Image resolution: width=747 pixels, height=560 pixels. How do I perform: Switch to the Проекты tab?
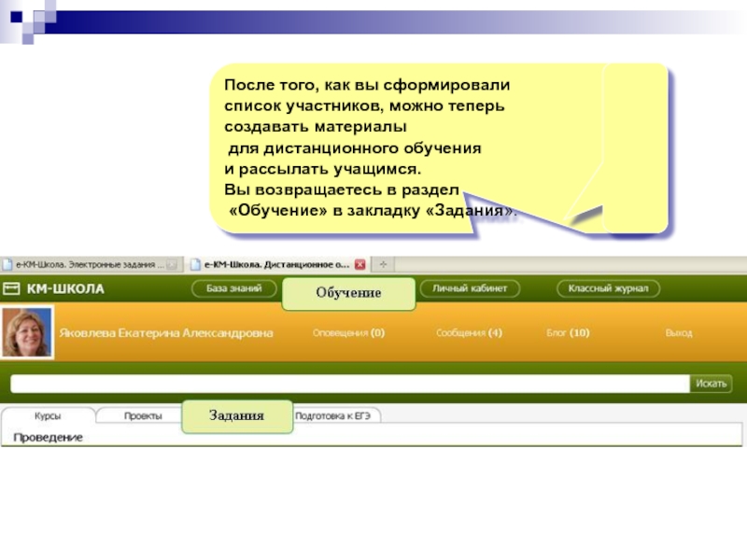click(143, 415)
